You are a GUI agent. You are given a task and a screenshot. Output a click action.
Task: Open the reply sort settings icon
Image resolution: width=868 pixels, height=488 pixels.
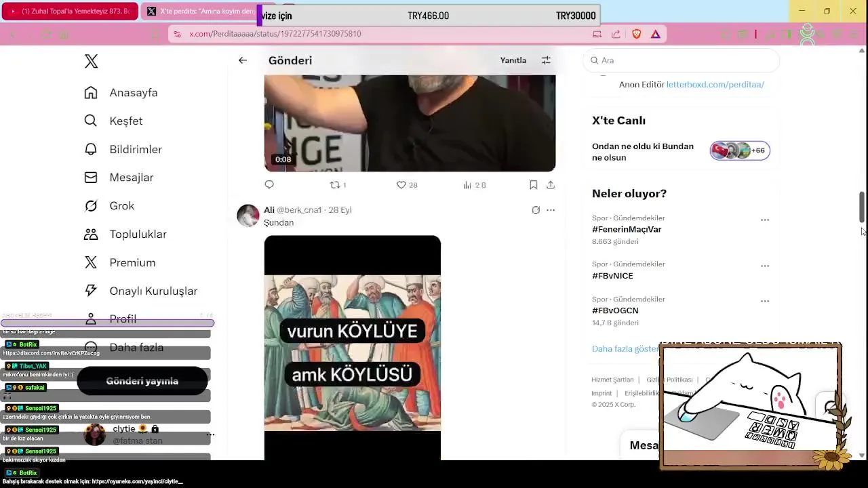[546, 60]
